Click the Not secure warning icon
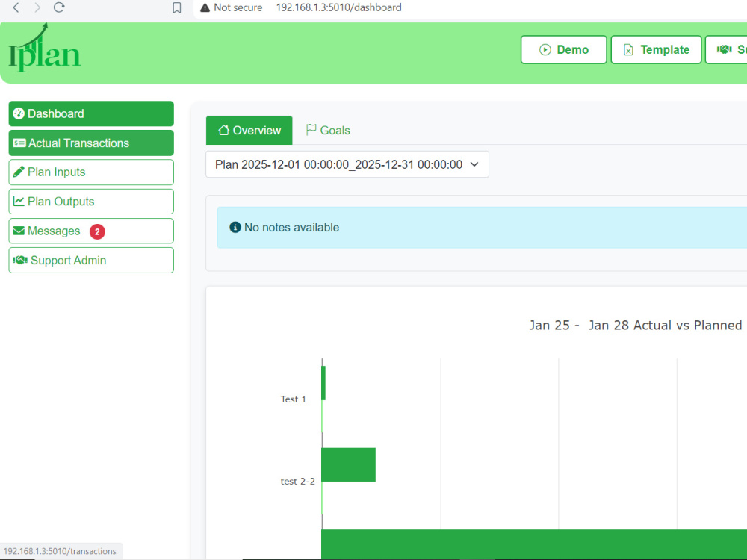 click(x=205, y=7)
